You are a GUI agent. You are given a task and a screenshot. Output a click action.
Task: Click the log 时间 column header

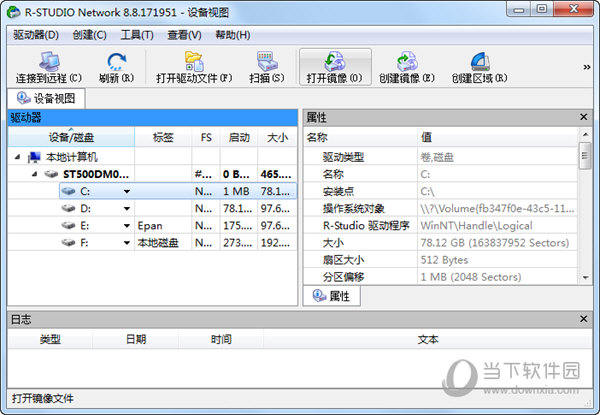tap(221, 339)
